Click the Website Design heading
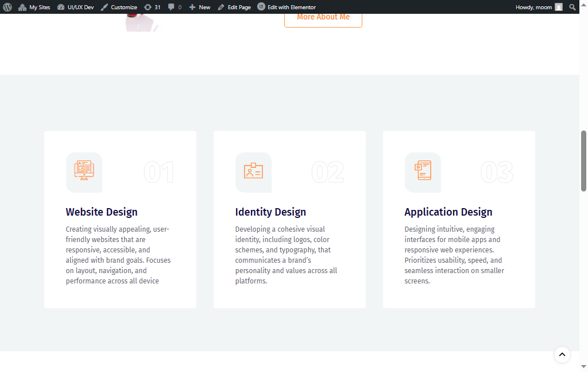This screenshot has width=588, height=372. (102, 212)
